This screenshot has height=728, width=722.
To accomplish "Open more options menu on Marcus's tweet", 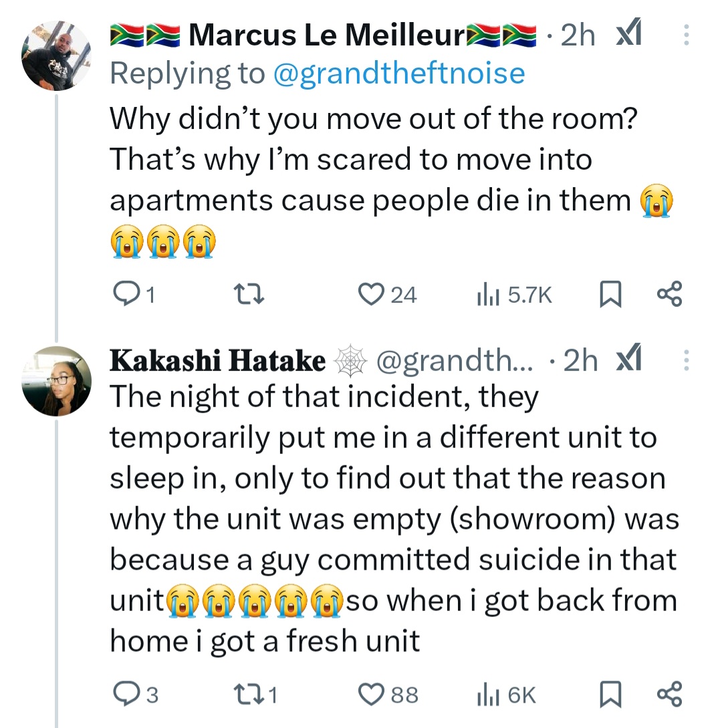I will click(x=685, y=35).
